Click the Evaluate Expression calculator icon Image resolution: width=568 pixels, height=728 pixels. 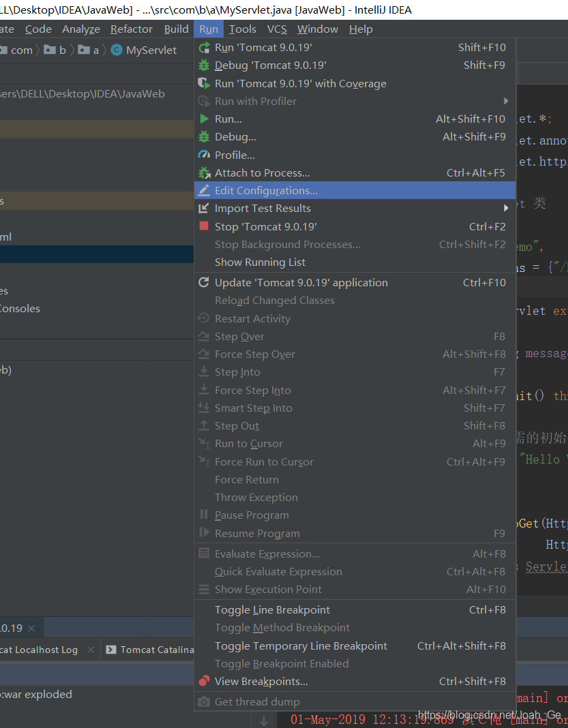pos(204,553)
